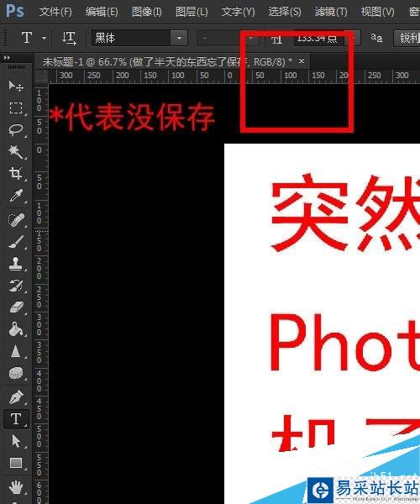This screenshot has width=420, height=504.
Task: Open the 文字(Y) menu
Action: coord(238,12)
